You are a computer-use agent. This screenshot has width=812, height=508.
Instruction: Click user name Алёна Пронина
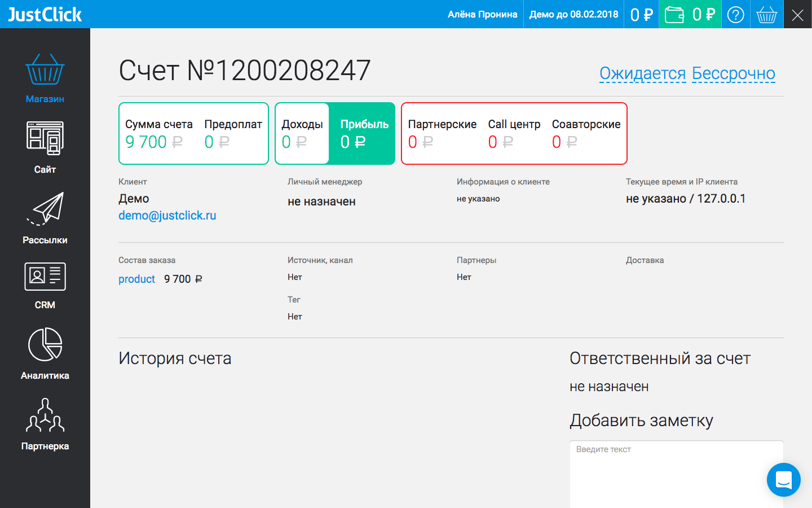482,14
